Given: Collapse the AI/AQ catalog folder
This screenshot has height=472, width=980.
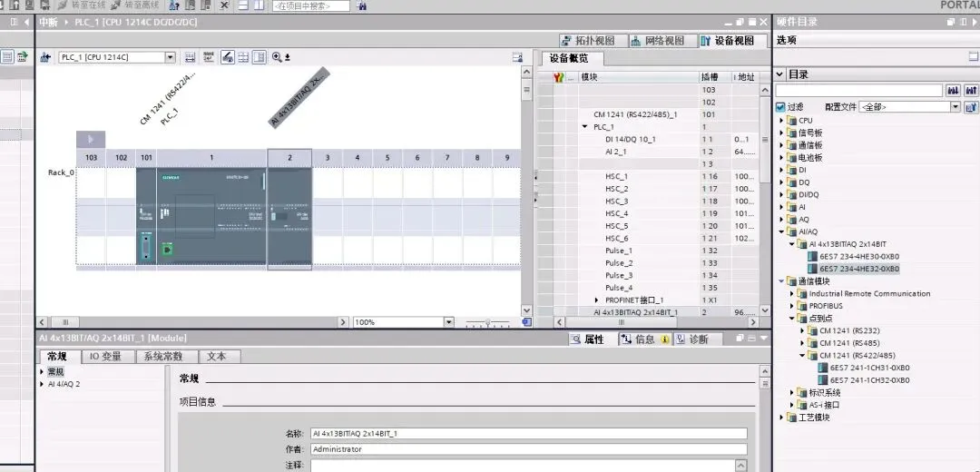Looking at the screenshot, I should pos(781,231).
